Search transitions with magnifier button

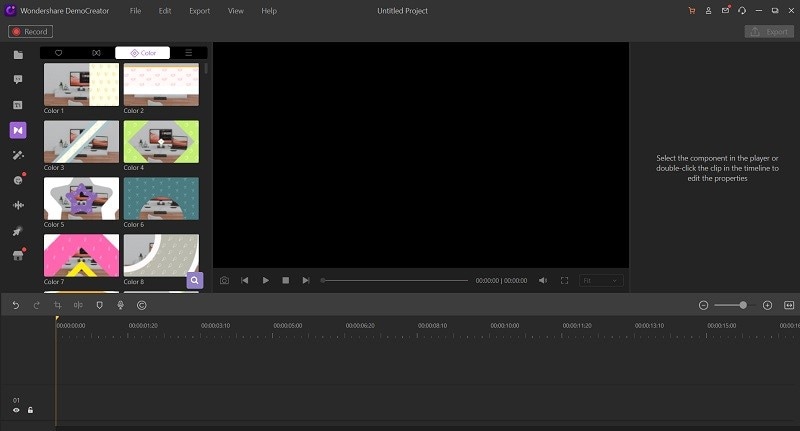[194, 280]
